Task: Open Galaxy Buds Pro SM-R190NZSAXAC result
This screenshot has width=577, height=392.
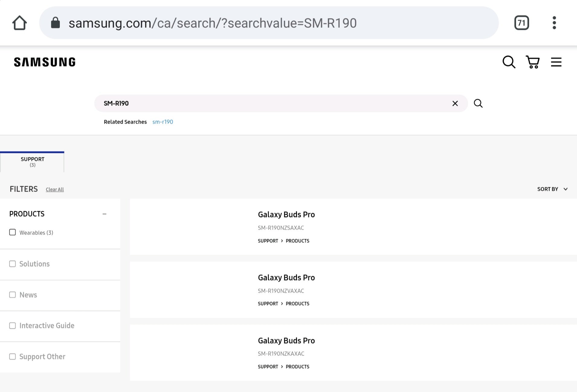Action: tap(286, 215)
